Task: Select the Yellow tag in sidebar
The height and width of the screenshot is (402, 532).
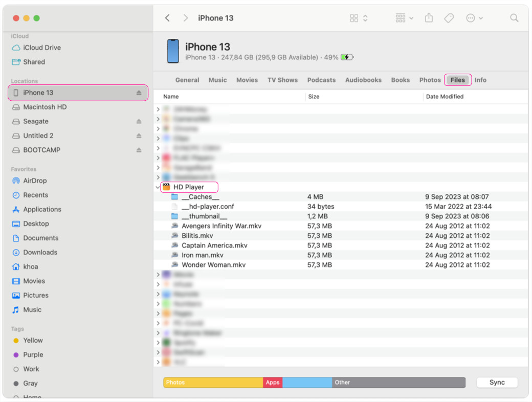Action: click(x=33, y=340)
